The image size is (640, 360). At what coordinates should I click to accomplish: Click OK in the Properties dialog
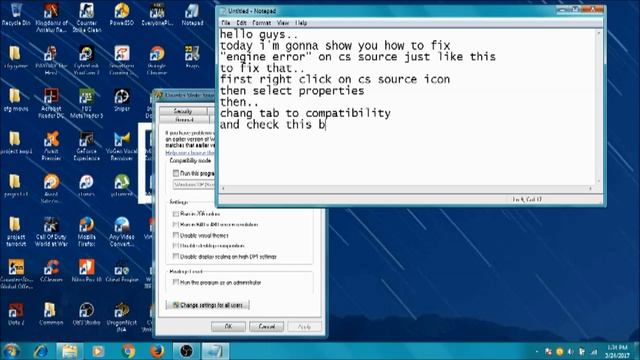228,327
